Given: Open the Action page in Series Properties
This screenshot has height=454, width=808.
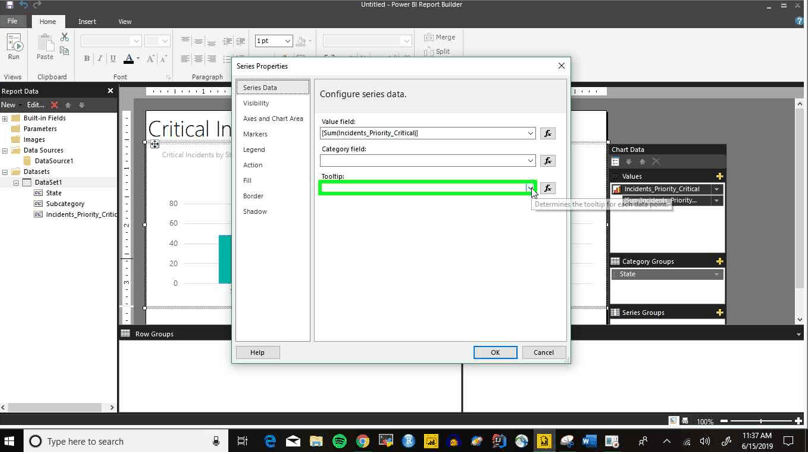Looking at the screenshot, I should [x=252, y=165].
